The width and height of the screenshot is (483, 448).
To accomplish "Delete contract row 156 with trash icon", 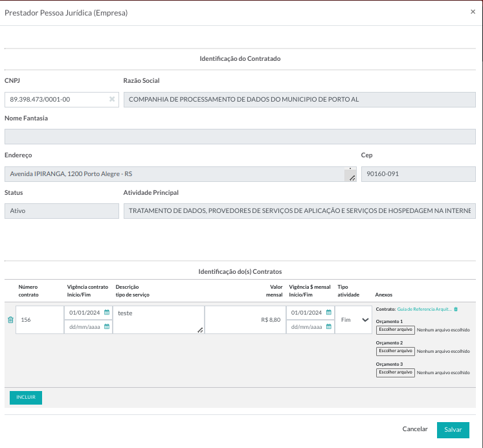I will (10, 320).
